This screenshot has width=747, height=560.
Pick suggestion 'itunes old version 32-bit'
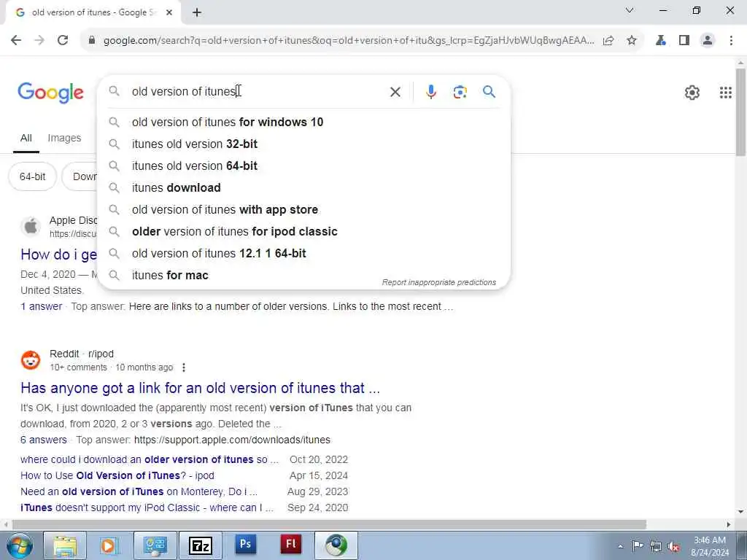(x=304, y=144)
